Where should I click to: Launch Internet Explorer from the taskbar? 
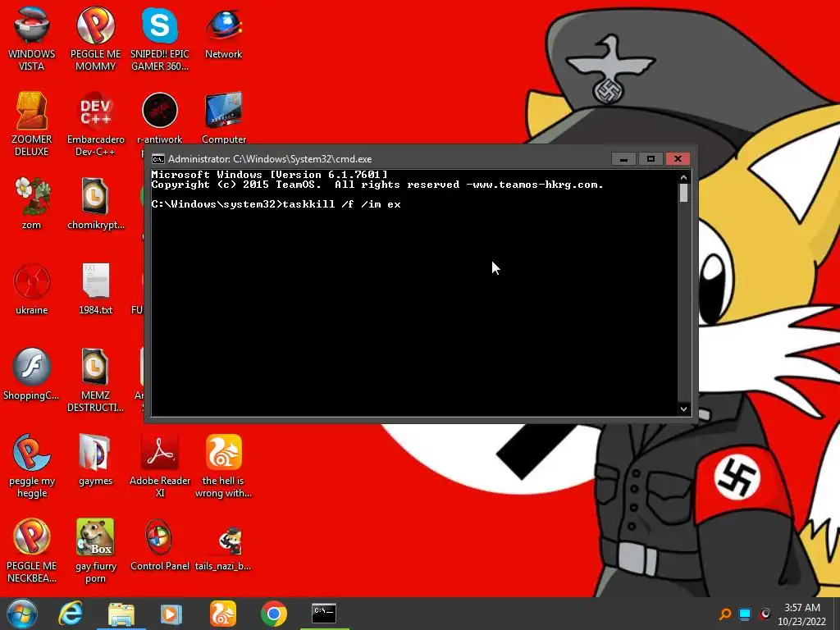pos(71,614)
